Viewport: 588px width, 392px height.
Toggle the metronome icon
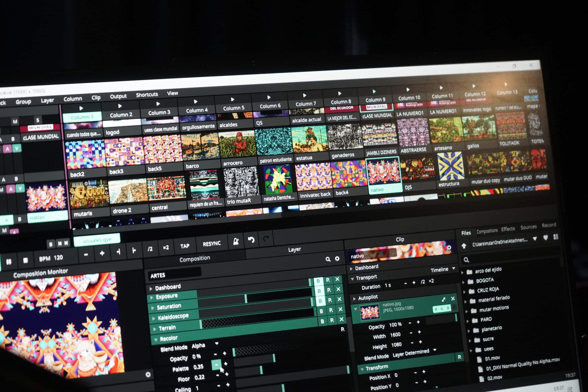coord(236,241)
